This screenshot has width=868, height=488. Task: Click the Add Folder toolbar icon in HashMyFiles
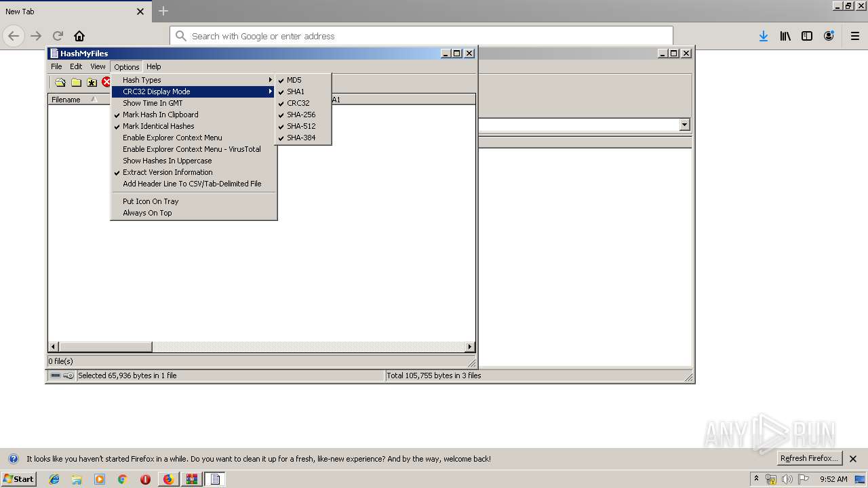click(76, 82)
